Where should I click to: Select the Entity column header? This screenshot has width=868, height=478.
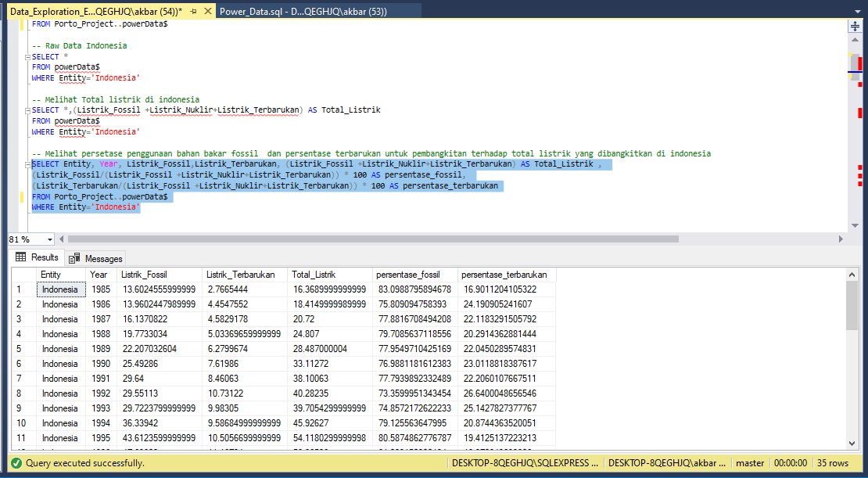point(61,275)
